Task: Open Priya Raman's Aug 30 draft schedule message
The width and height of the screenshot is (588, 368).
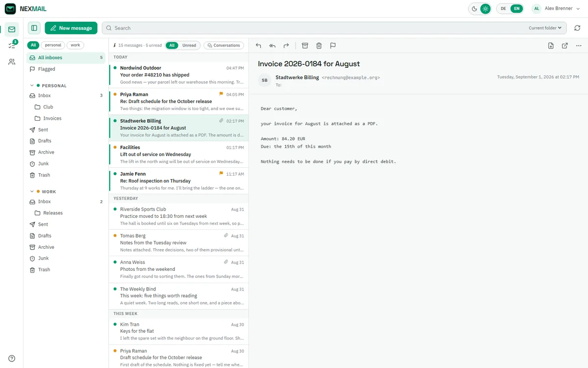Action: coord(178,356)
